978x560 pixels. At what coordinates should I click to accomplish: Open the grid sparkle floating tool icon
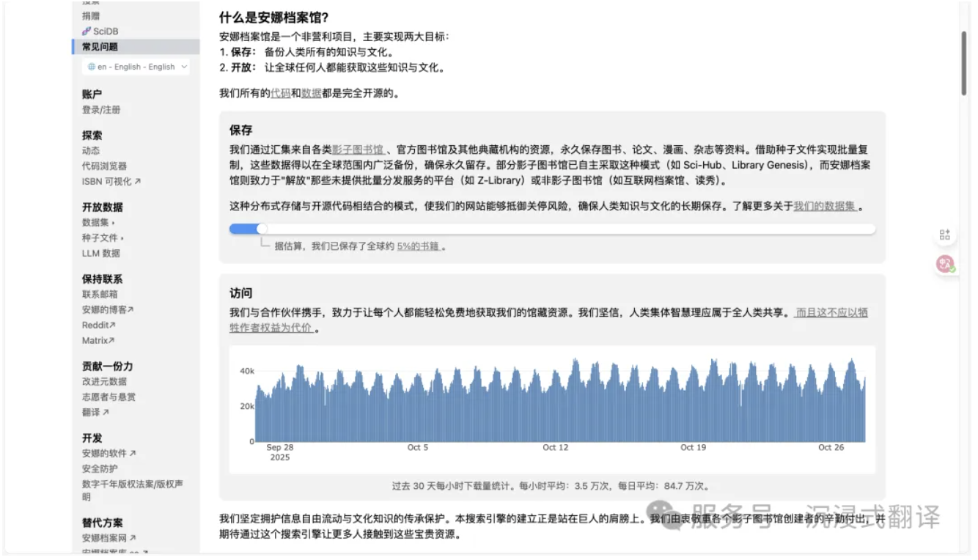944,235
